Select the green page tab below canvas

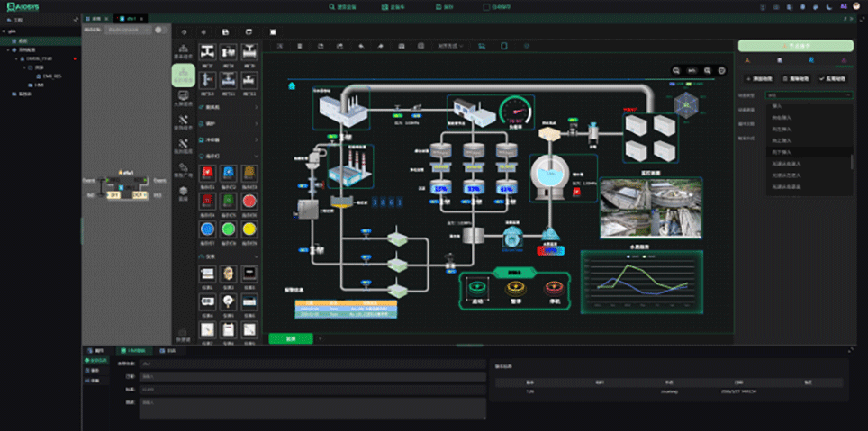coord(291,338)
